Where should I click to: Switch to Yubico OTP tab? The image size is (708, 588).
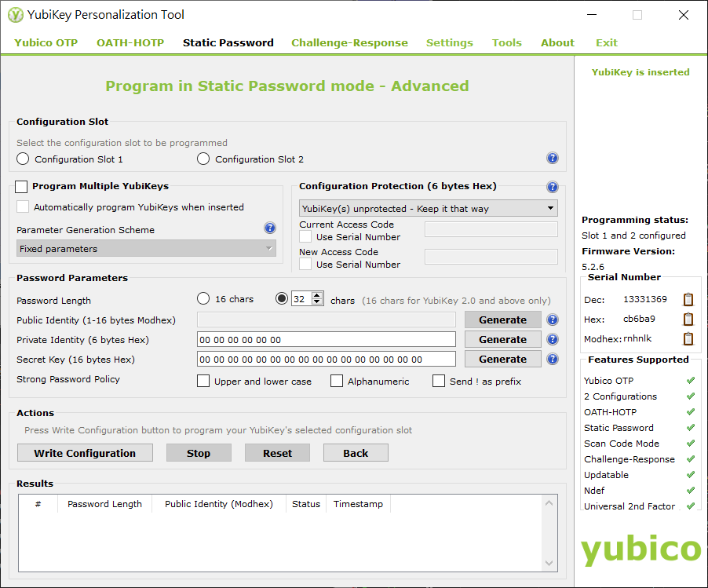point(46,42)
